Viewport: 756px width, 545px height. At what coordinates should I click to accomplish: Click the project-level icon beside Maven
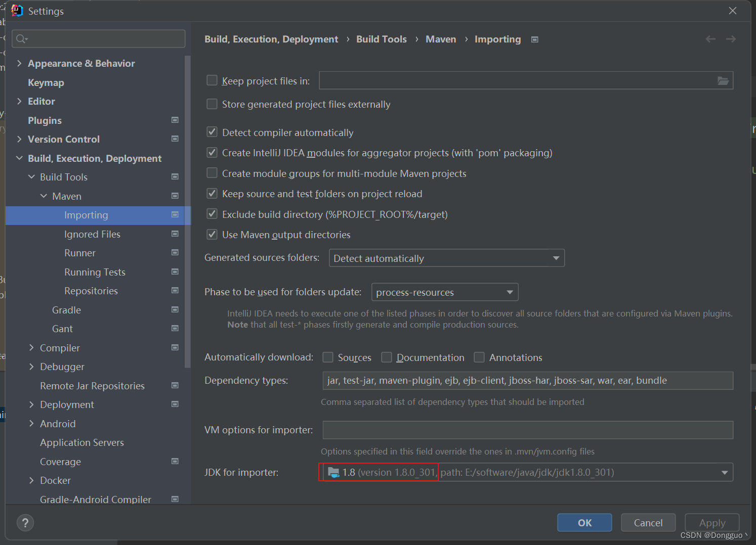175,196
